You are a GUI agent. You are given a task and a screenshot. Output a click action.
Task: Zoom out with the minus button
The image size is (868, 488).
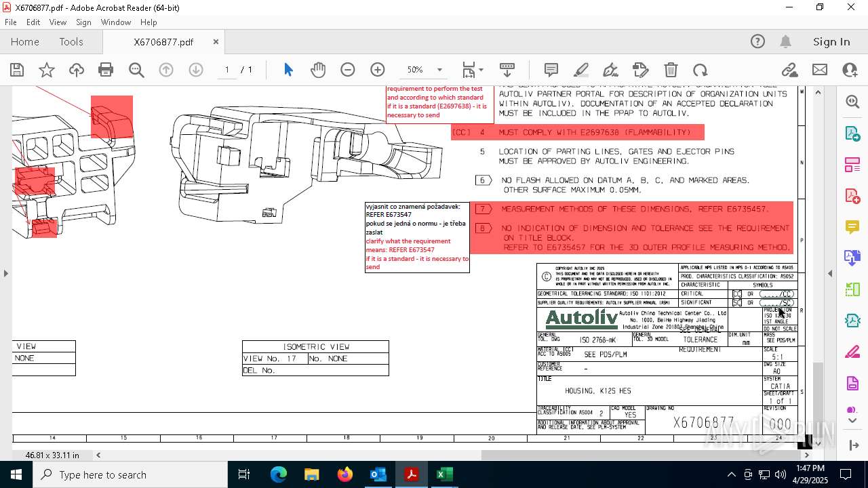pos(348,70)
